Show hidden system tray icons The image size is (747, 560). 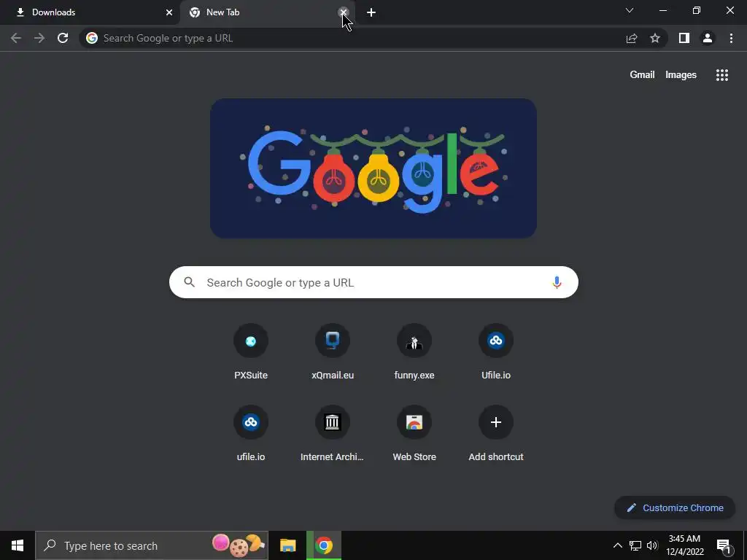[x=617, y=545]
